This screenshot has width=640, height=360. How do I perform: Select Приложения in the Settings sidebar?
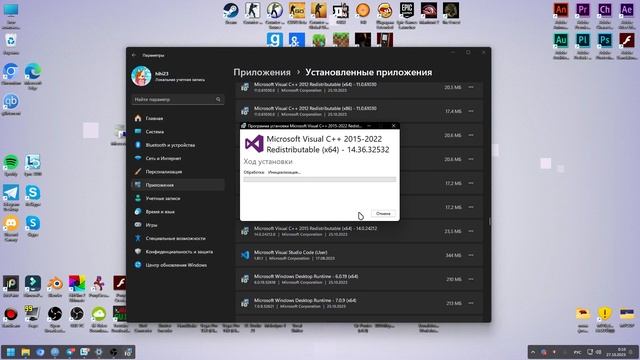178,185
